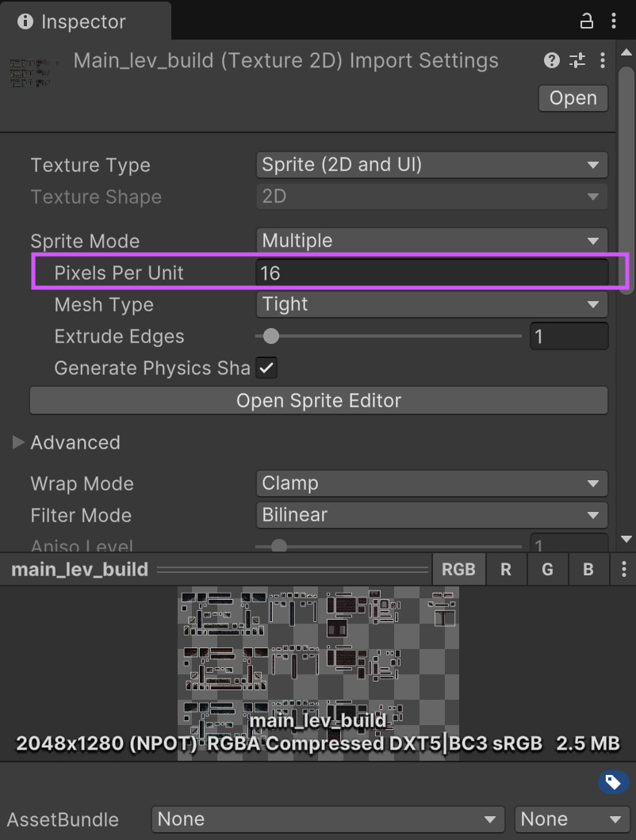Viewport: 636px width, 840px height.
Task: Click the Sprite Mode label
Action: click(x=85, y=241)
